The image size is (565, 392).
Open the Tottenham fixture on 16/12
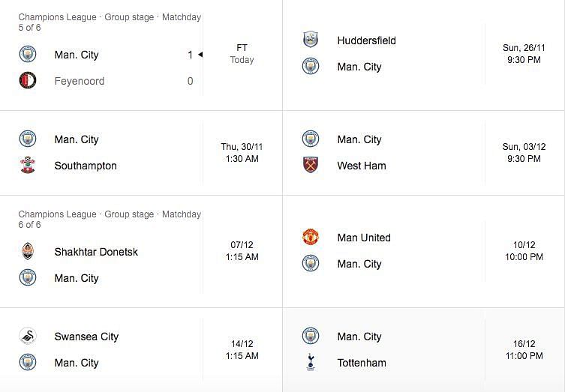(424, 350)
